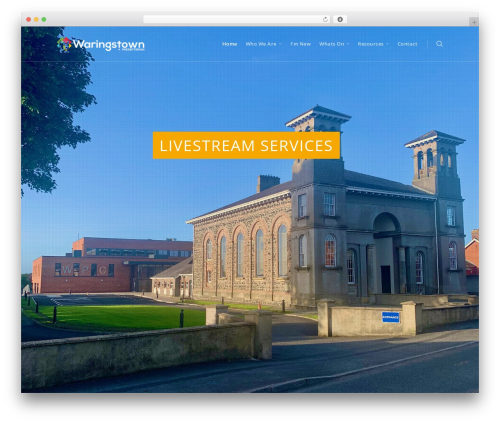This screenshot has width=500, height=423.
Task: Expand the Whats On dropdown chevron
Action: click(348, 44)
